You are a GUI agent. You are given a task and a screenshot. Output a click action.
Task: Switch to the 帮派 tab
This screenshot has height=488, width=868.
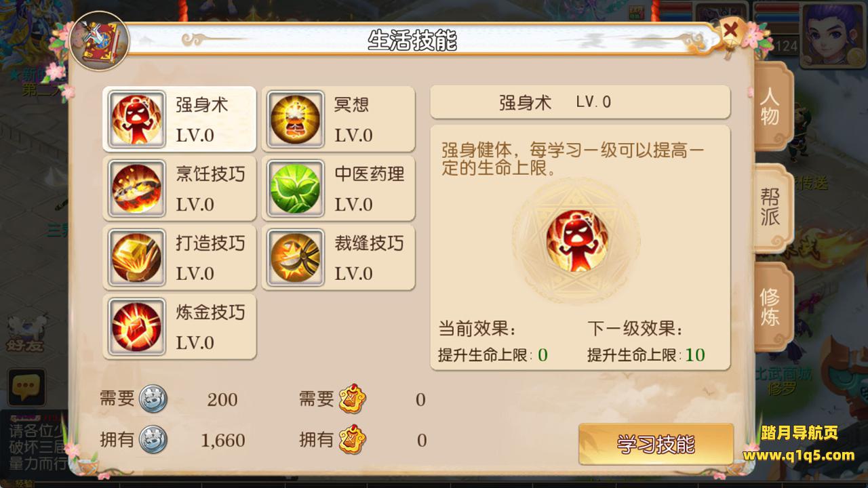(772, 207)
